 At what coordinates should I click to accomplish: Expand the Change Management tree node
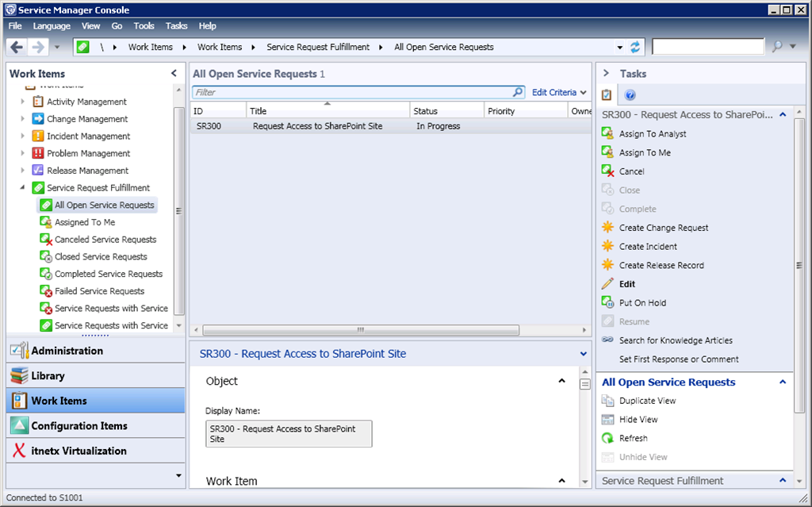coord(22,119)
